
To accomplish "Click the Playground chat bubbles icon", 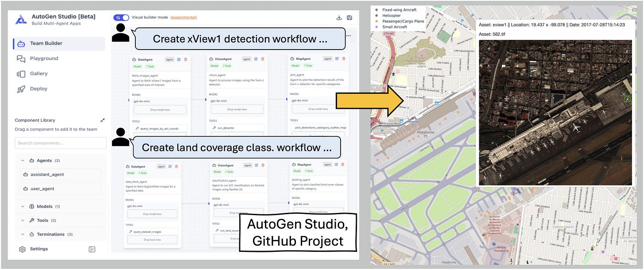I will (x=21, y=59).
